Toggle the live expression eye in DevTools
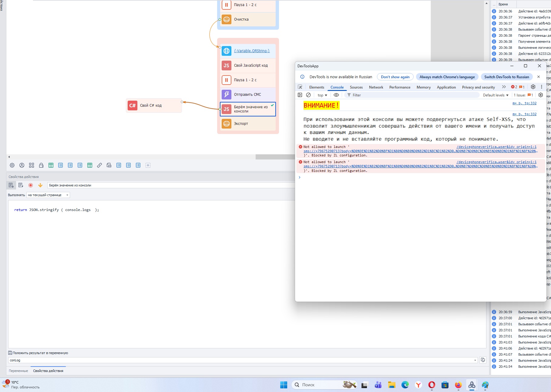551x392 pixels. [x=336, y=95]
